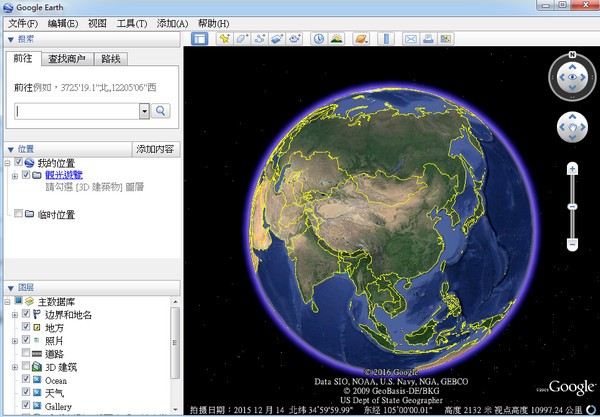Open the ruler measurement tool

click(384, 39)
